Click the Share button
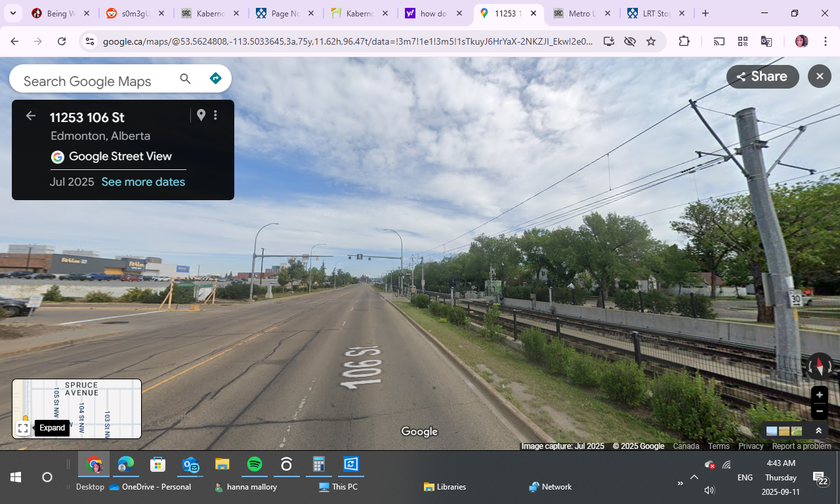 coord(763,77)
